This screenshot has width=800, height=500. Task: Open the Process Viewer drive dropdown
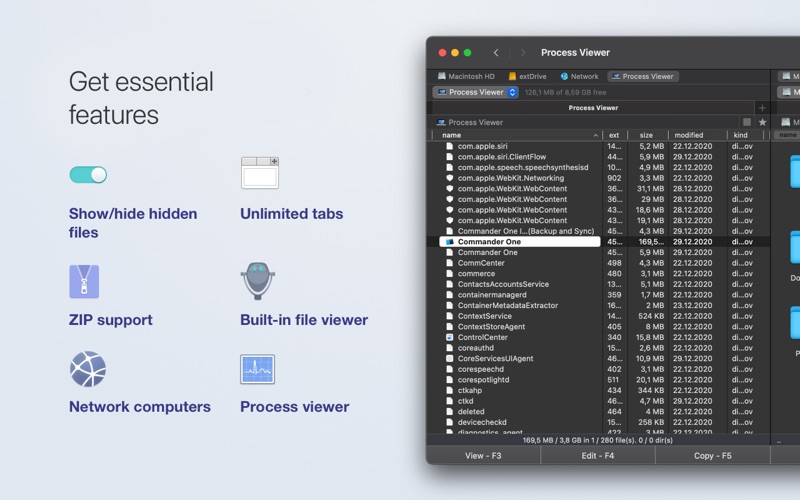476,92
